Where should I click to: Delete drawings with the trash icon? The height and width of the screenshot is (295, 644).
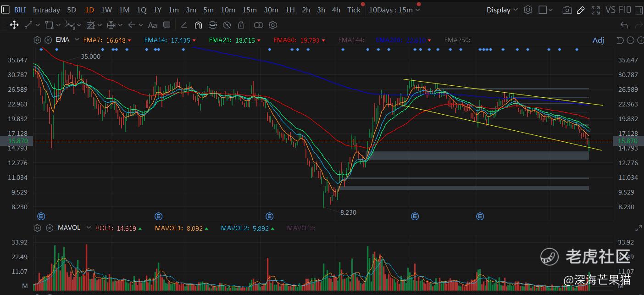coord(241,25)
